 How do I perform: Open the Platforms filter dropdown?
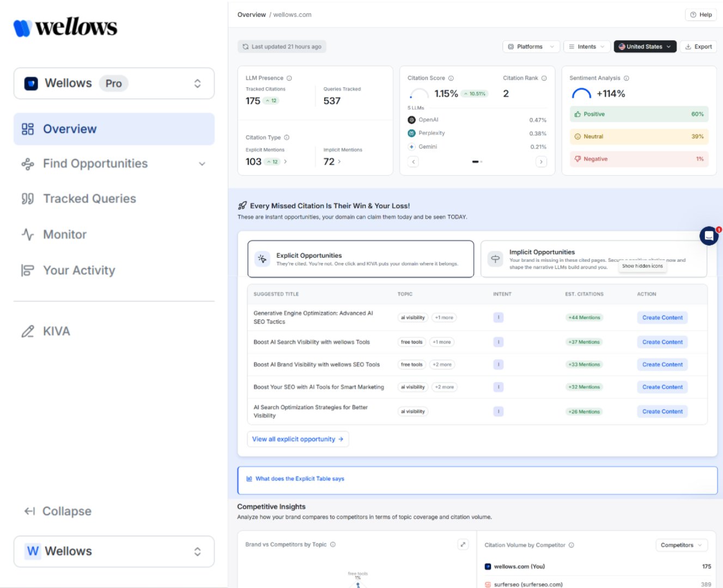tap(530, 46)
